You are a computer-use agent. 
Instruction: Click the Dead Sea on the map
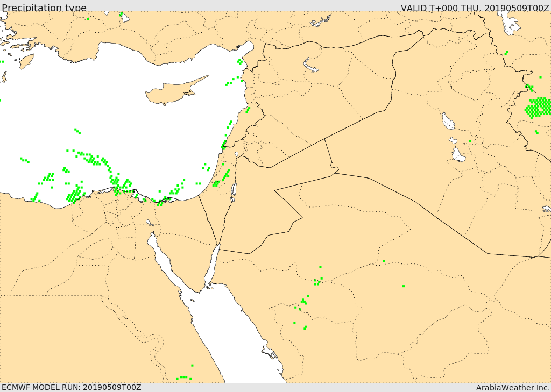coord(234,192)
